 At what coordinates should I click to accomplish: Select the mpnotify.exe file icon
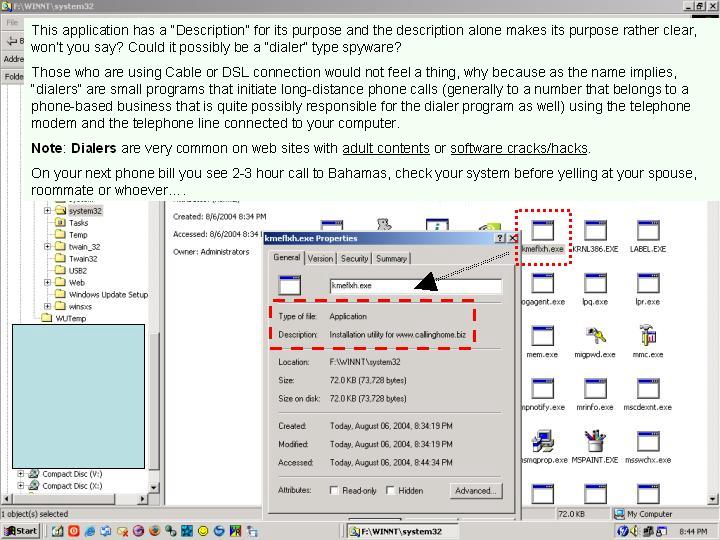(542, 388)
